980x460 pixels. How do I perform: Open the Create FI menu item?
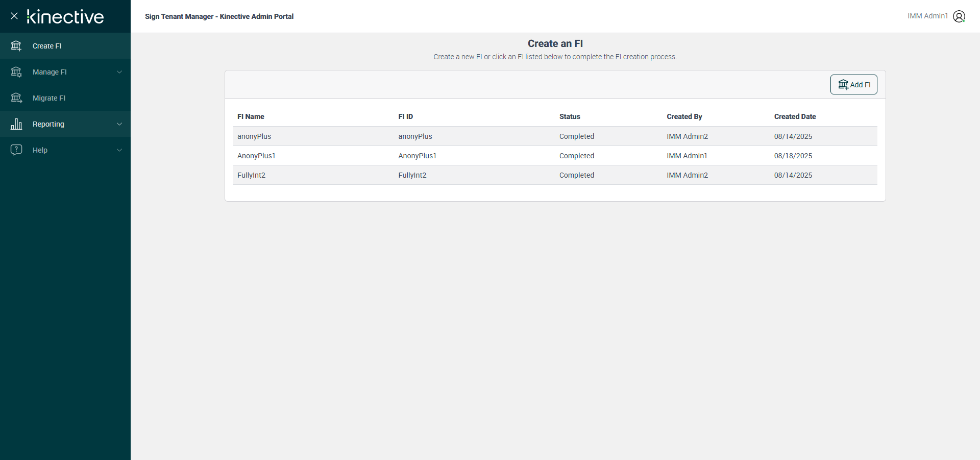(47, 46)
